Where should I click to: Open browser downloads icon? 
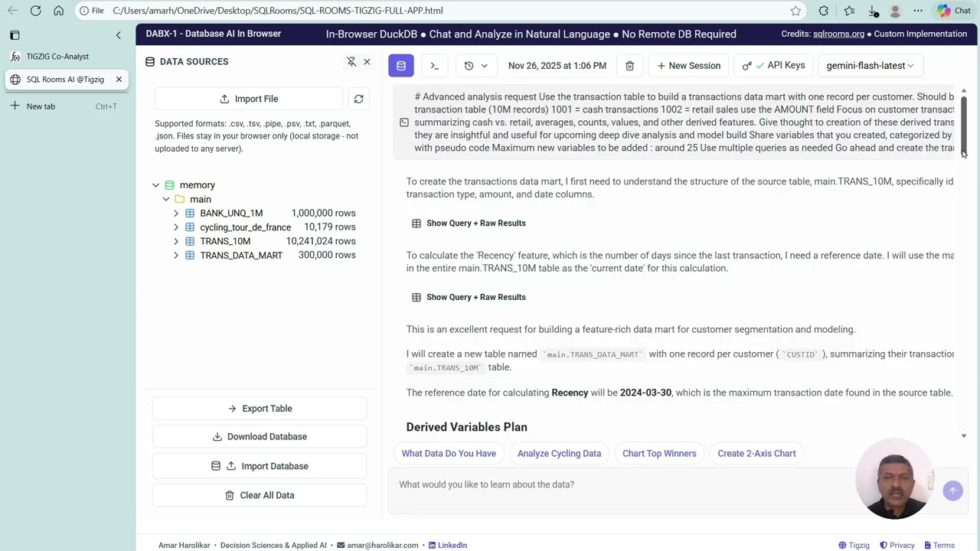[873, 11]
